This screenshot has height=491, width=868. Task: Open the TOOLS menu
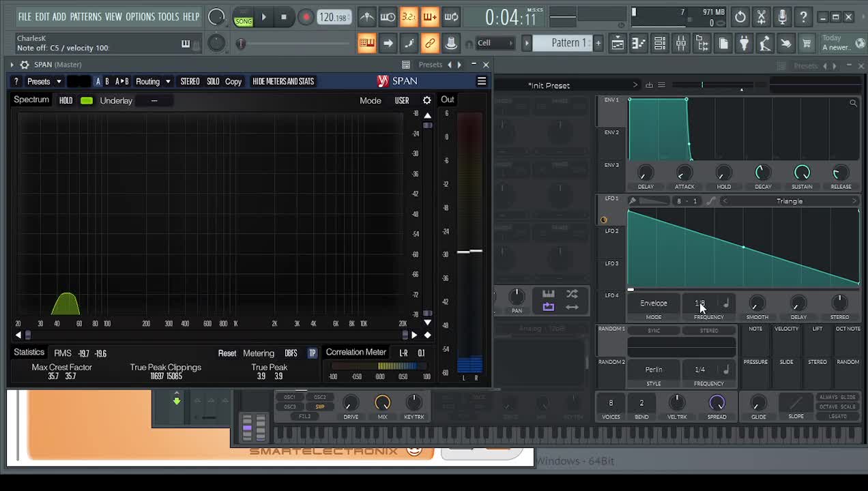[169, 16]
